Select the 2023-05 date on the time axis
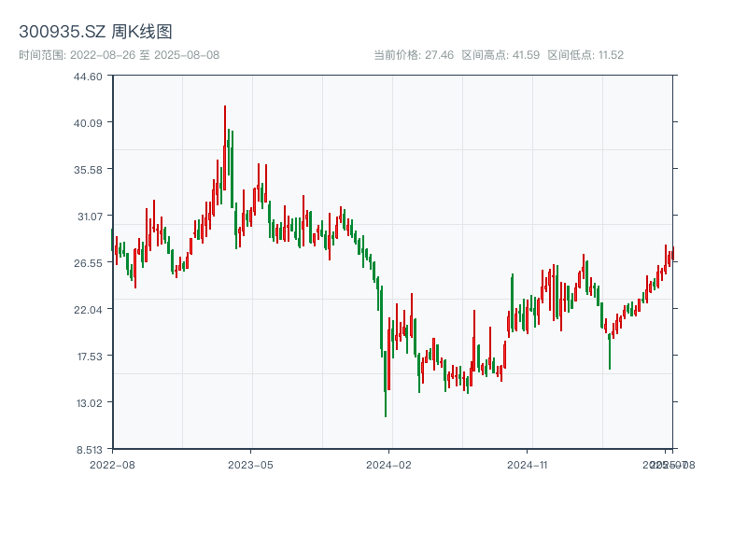This screenshot has width=747, height=560. click(x=250, y=464)
